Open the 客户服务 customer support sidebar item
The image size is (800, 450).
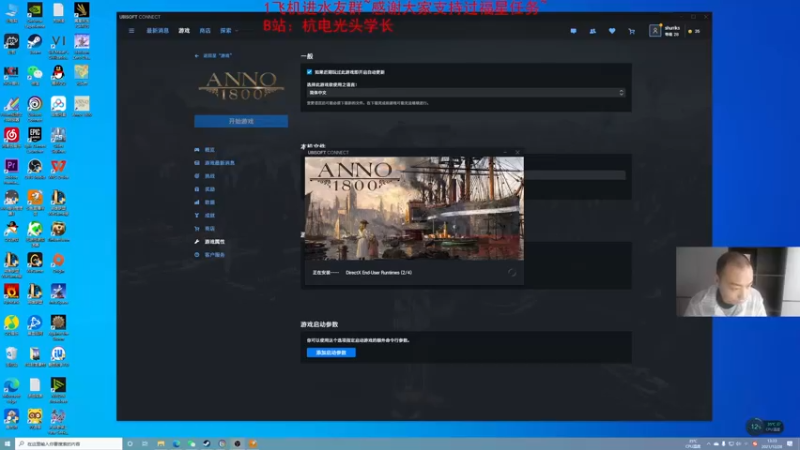point(210,255)
